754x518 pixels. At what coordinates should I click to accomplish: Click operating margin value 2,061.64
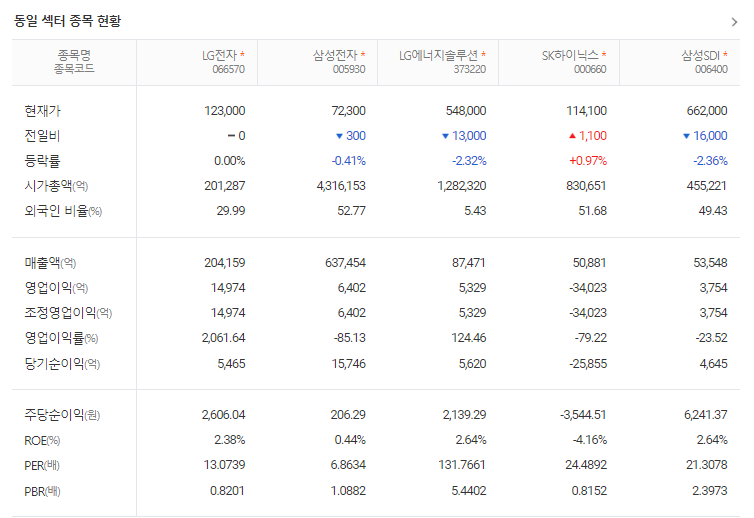pyautogui.click(x=224, y=338)
